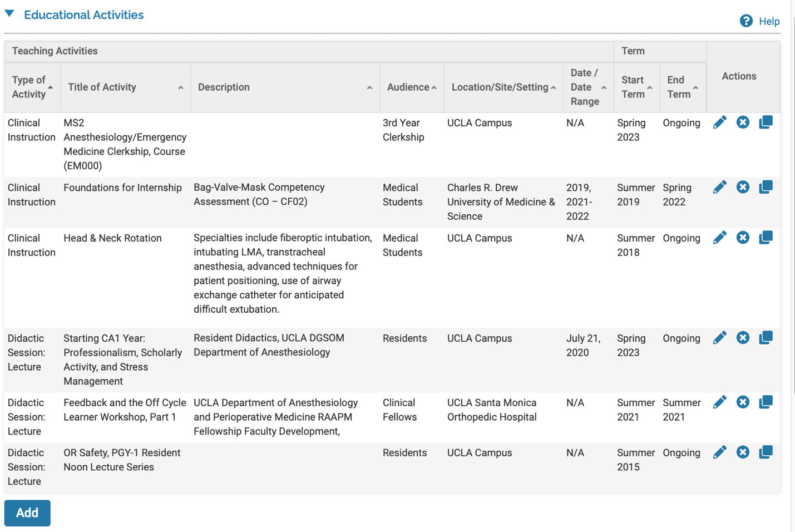This screenshot has height=532, width=795.
Task: Select the 'Head & Neck Rotation' title cell
Action: 112,238
